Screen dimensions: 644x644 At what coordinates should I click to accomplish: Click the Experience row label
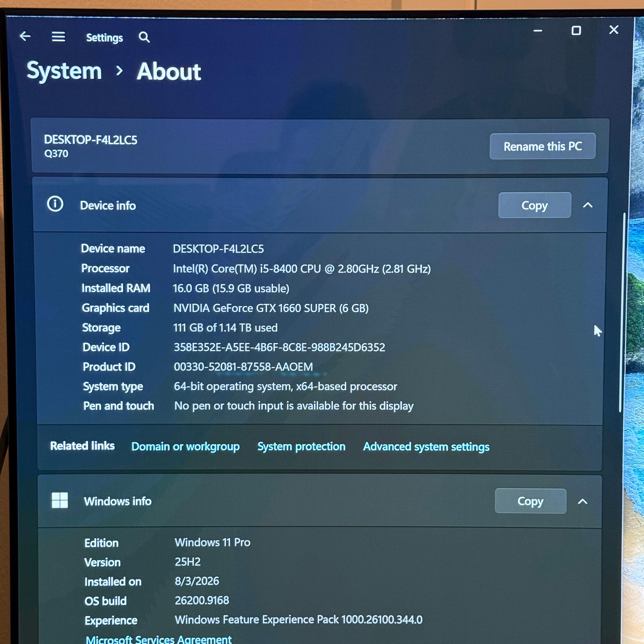[x=111, y=620]
